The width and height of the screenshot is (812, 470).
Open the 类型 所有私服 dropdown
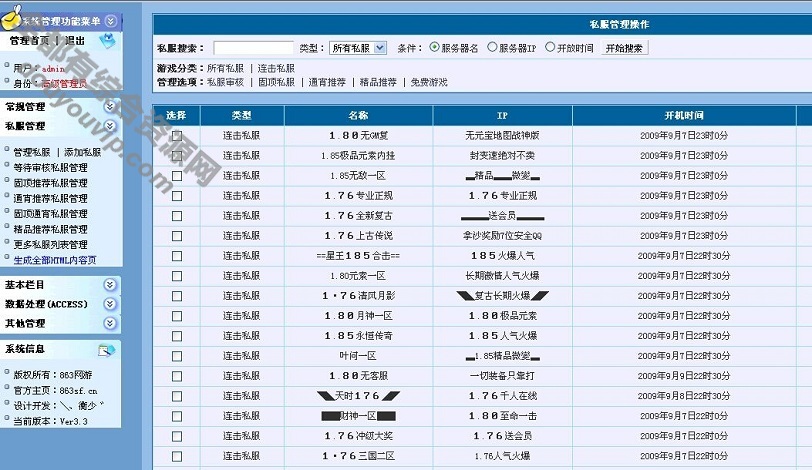click(357, 48)
